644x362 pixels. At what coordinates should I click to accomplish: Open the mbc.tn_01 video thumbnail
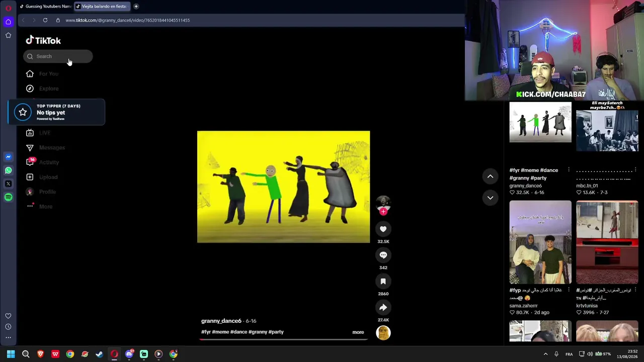click(607, 132)
